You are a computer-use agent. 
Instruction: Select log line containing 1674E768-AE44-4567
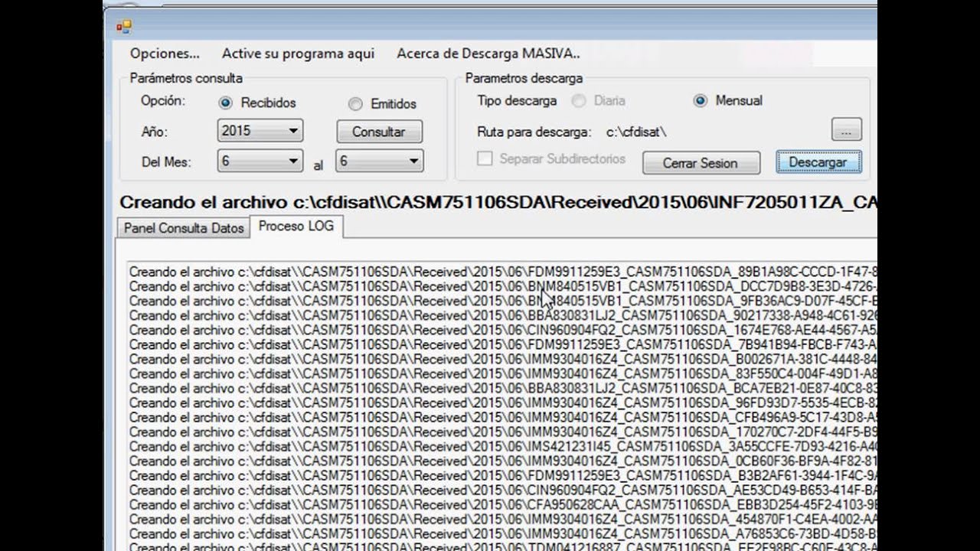pos(503,330)
